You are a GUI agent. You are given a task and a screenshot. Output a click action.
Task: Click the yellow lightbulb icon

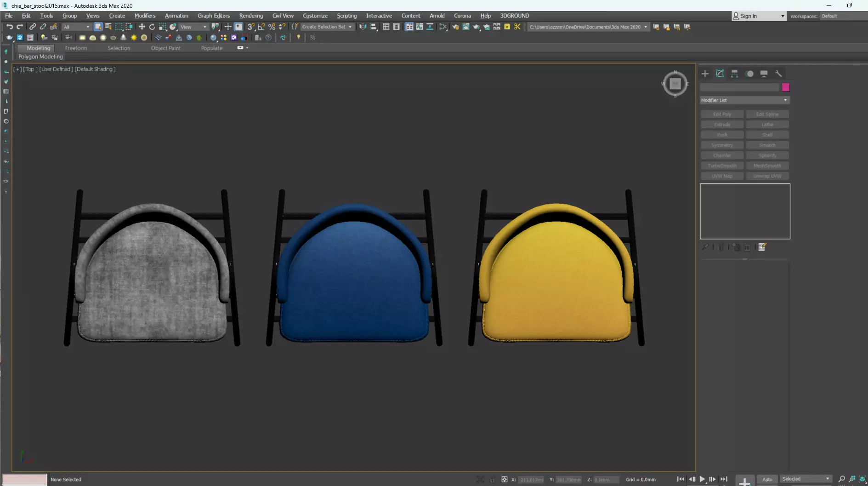[299, 38]
